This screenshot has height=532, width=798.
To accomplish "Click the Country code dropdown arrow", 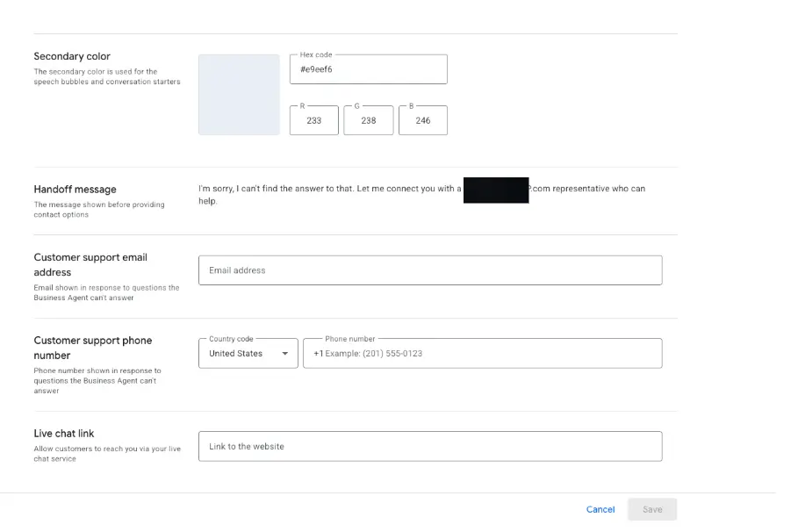I will [284, 353].
